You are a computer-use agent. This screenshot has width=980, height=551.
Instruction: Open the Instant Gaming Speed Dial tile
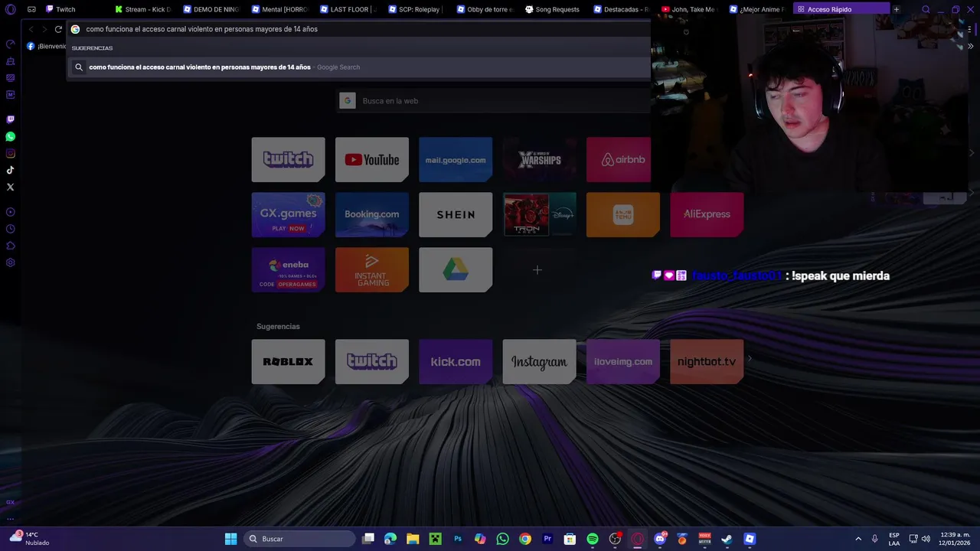[371, 269]
